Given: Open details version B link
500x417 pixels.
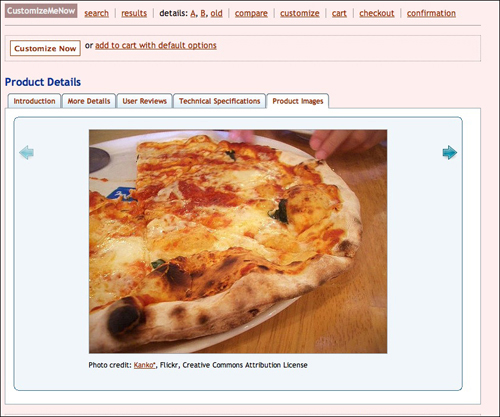Looking at the screenshot, I should (203, 13).
